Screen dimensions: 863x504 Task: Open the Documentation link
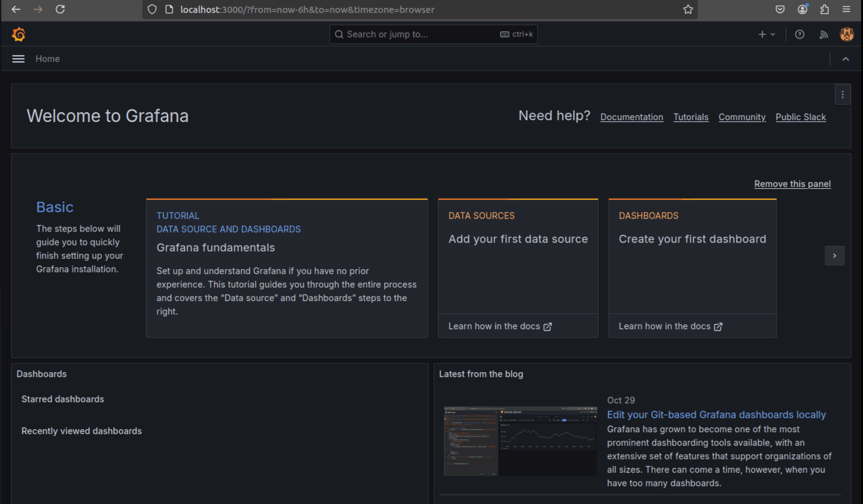632,117
